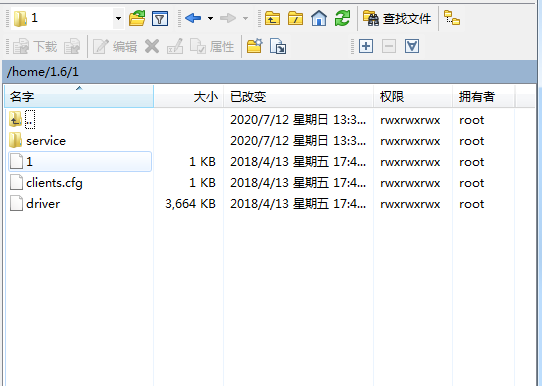Click the plus select files icon
The image size is (542, 386).
[x=366, y=46]
